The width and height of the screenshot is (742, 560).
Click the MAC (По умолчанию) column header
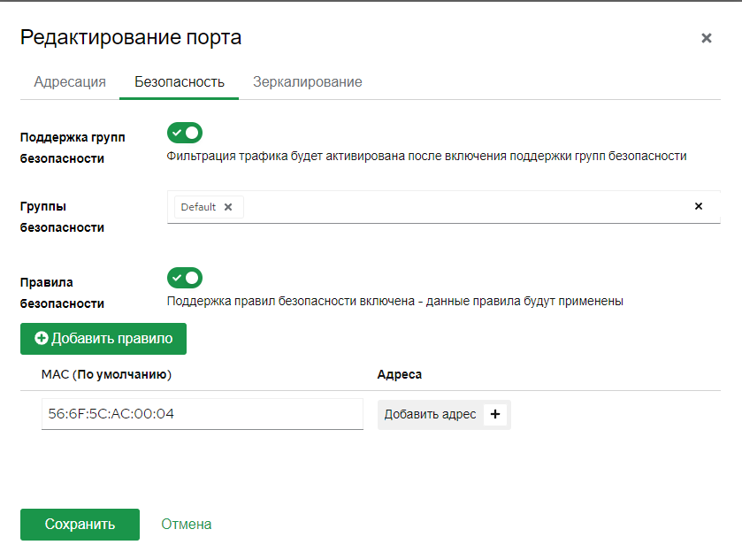click(106, 374)
